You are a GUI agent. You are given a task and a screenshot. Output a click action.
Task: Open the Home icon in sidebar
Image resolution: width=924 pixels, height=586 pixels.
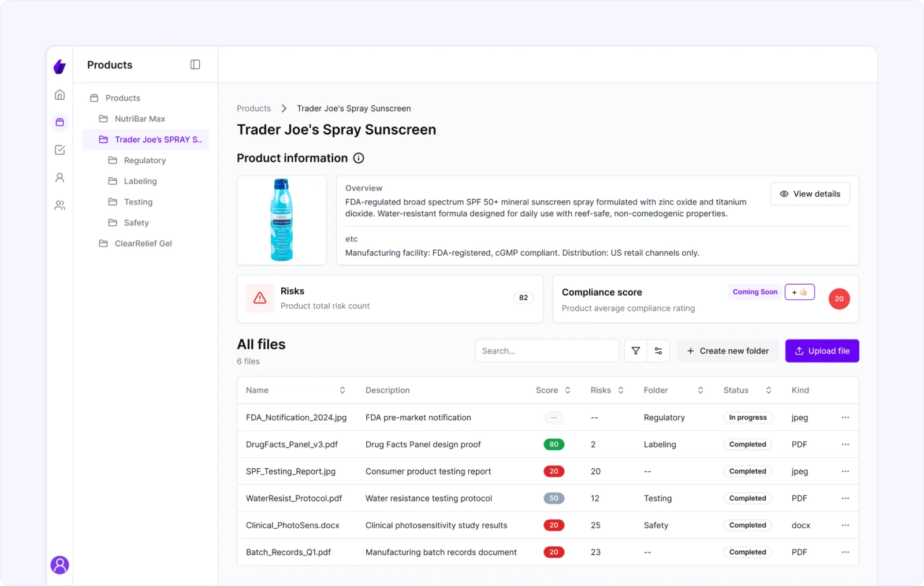coord(59,95)
